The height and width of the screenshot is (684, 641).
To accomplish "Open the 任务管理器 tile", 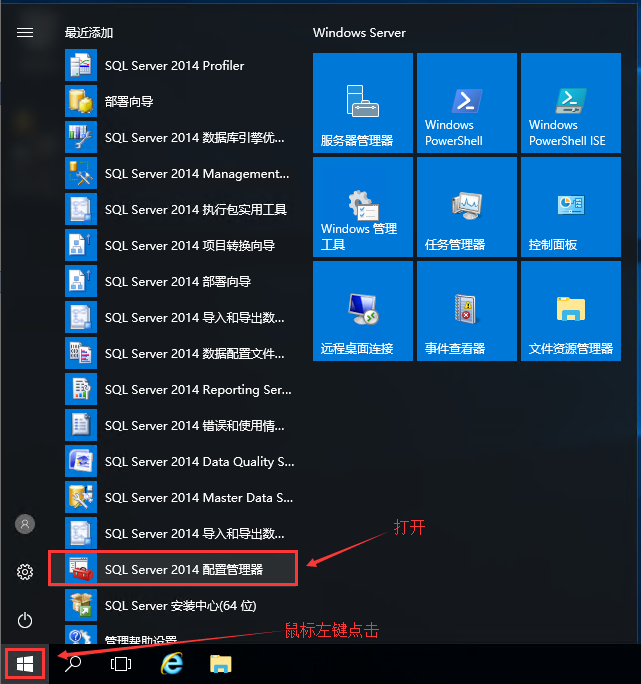I will 466,207.
